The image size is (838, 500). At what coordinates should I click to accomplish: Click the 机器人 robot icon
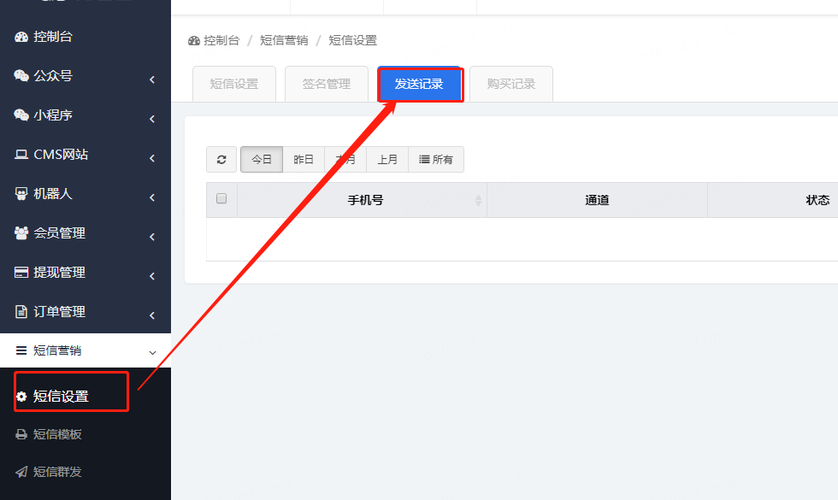(21, 194)
